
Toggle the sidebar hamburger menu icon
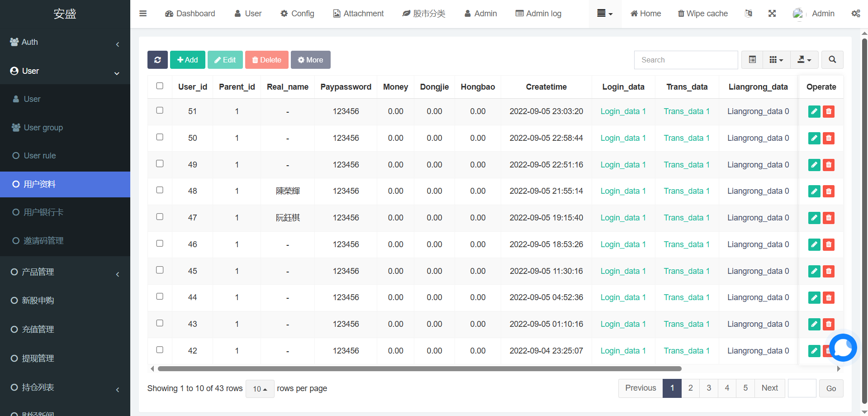coord(143,14)
